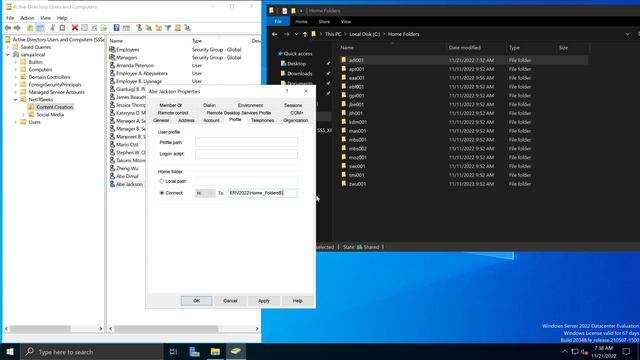Click the Refresh toolbar icon in ADUC
The width and height of the screenshot is (640, 360).
click(94, 28)
